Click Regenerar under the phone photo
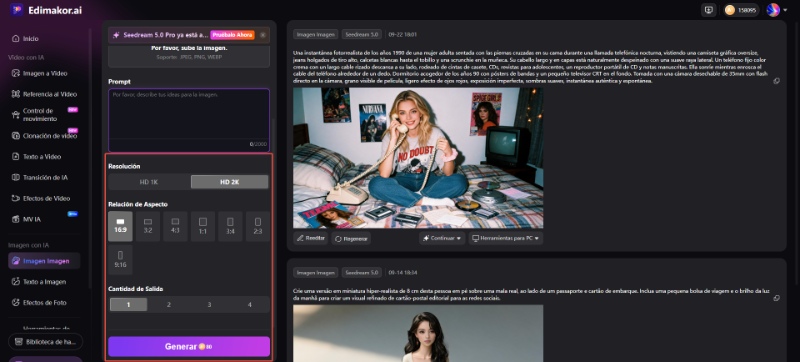 (351, 238)
